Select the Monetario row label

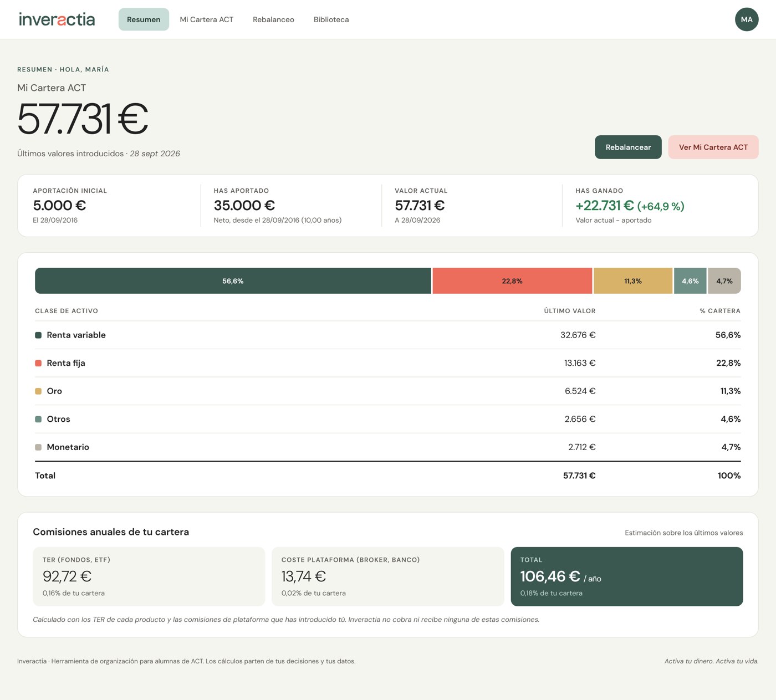(x=68, y=447)
